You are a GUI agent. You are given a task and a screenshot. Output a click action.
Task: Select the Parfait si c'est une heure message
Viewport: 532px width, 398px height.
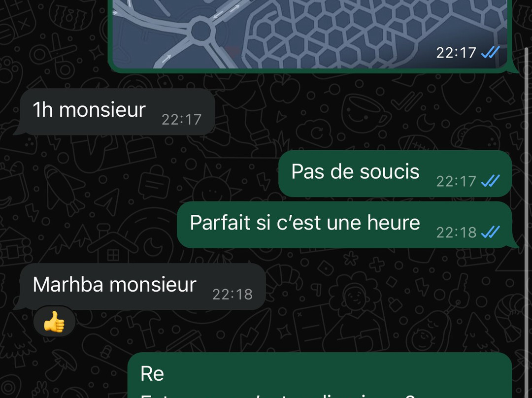click(x=344, y=225)
